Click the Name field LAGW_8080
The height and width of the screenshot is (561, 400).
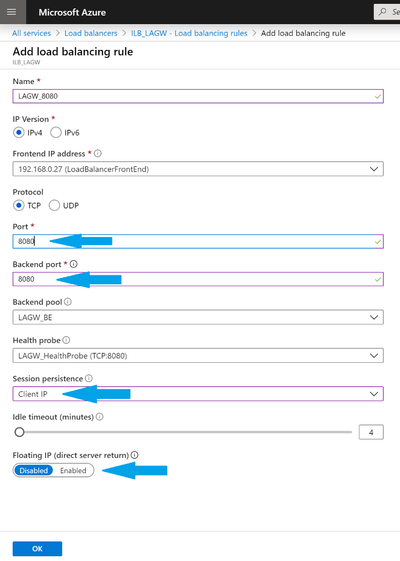pos(198,96)
